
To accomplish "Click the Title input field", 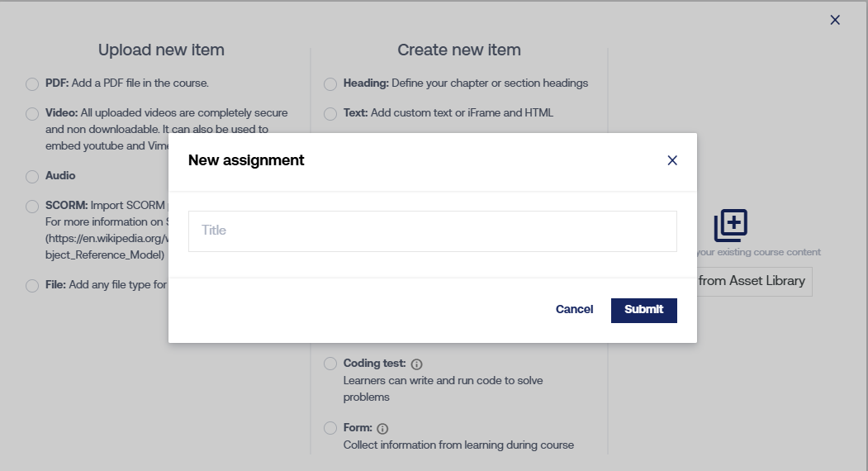I will (x=432, y=231).
